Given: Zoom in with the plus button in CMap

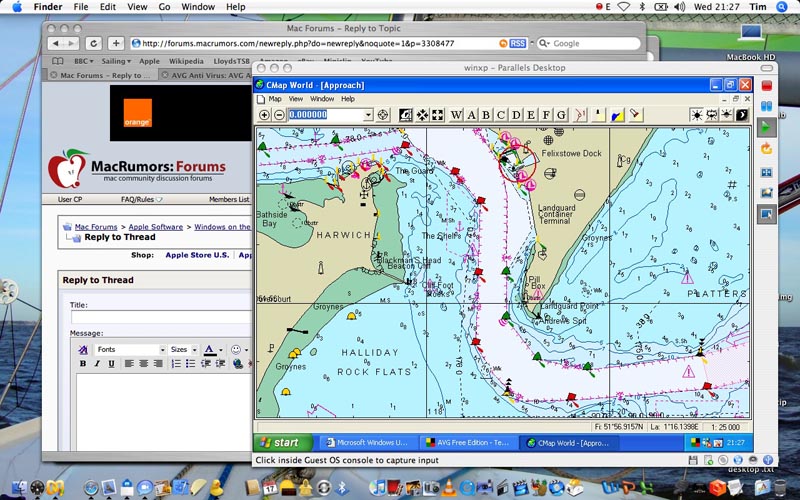Looking at the screenshot, I should click(264, 115).
